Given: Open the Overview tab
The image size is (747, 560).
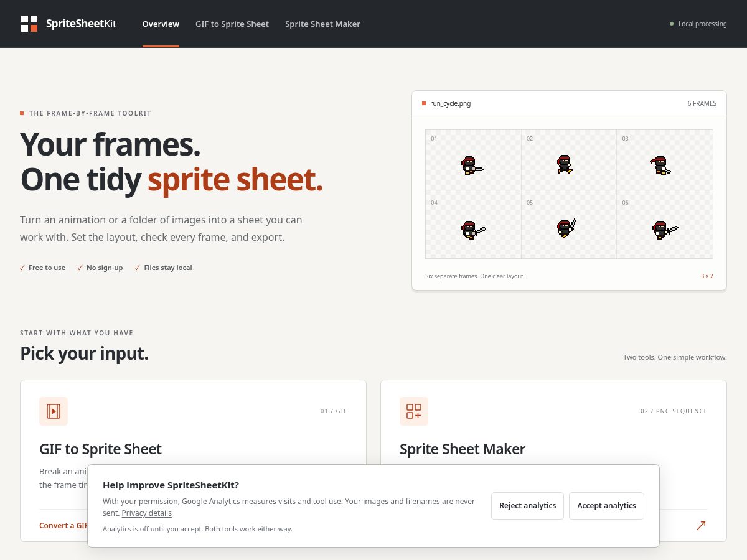Looking at the screenshot, I should click(161, 24).
